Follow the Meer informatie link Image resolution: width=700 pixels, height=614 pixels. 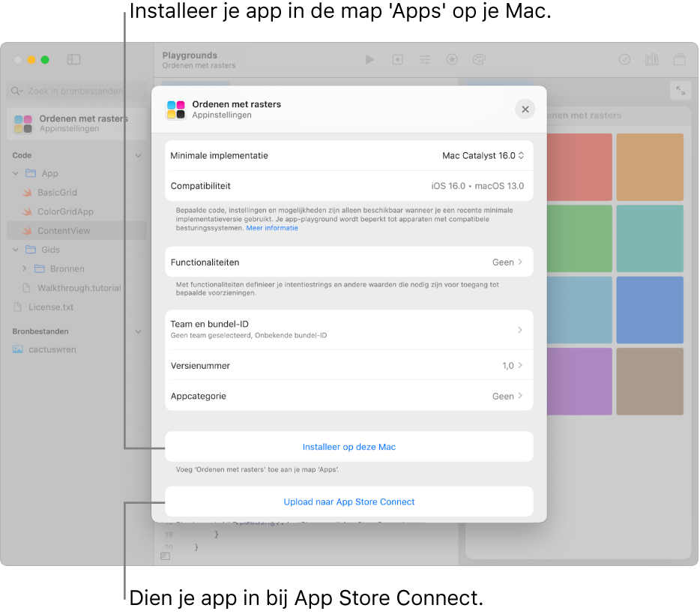coord(272,228)
